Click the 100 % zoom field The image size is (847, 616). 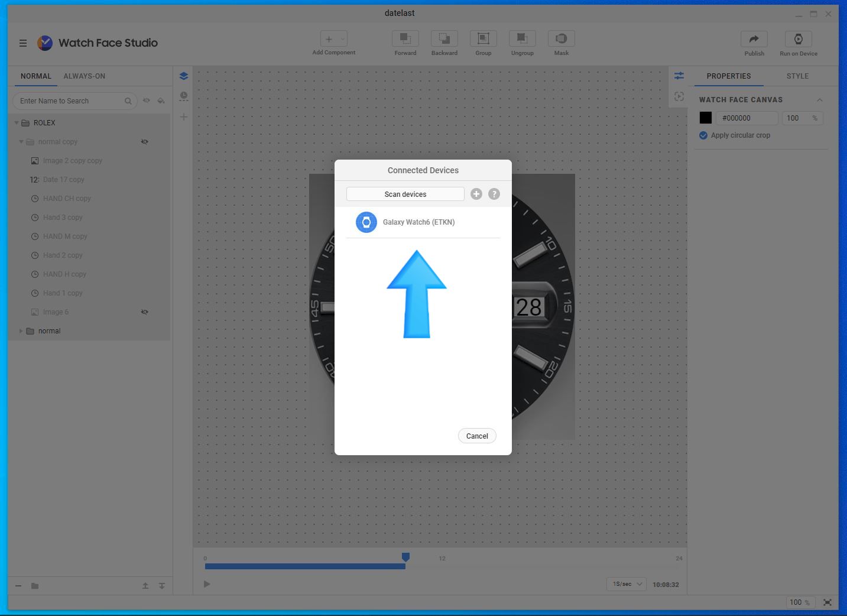tap(801, 602)
